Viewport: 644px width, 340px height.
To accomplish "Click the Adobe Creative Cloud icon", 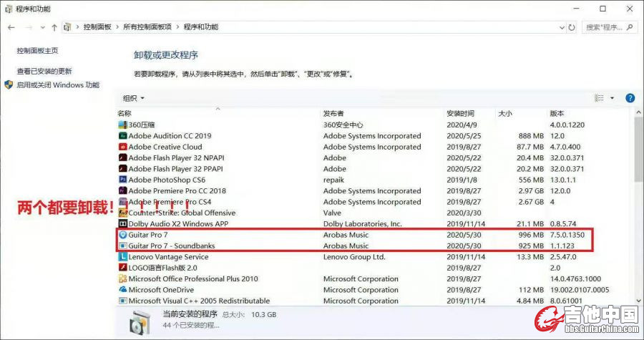I will [x=122, y=147].
